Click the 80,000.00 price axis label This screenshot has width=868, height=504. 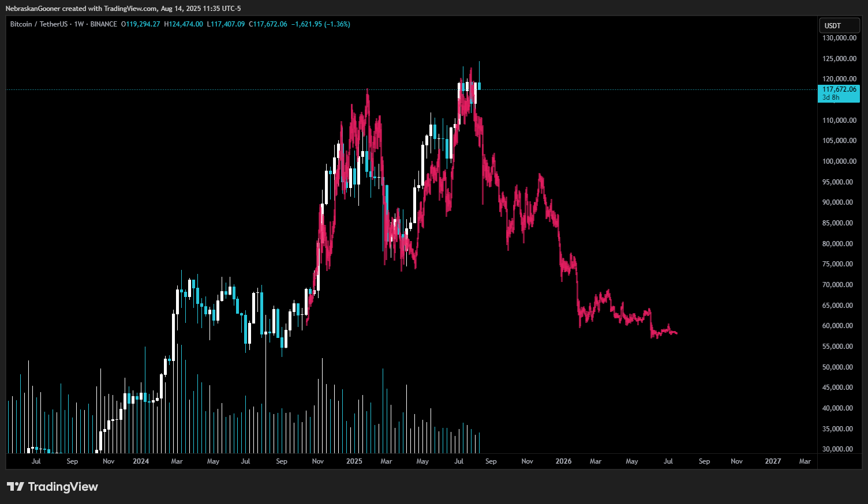tap(837, 244)
